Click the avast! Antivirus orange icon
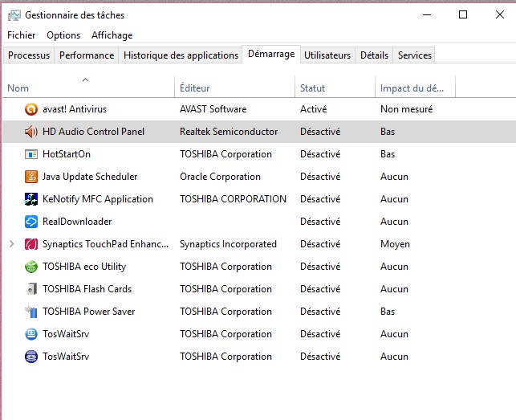The height and width of the screenshot is (420, 516). point(31,109)
